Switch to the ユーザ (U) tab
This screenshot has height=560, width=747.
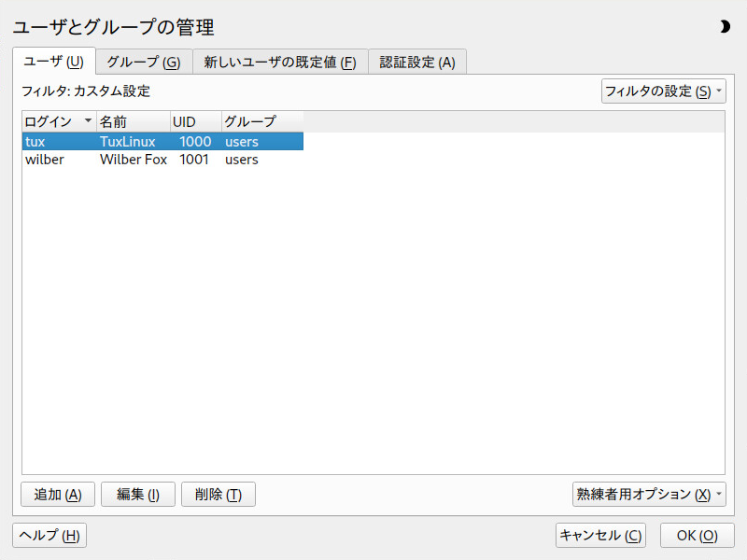[53, 62]
